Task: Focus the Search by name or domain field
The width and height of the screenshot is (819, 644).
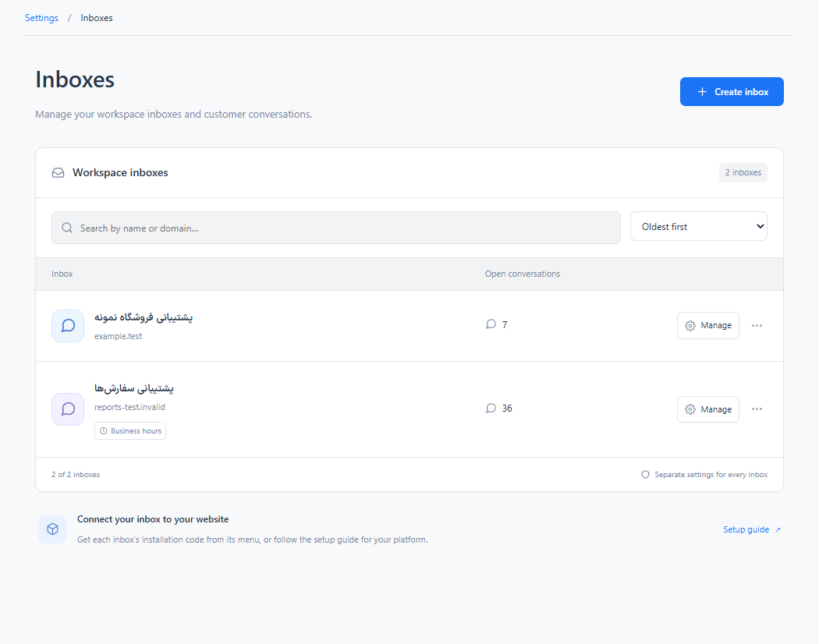Action: coord(336,228)
